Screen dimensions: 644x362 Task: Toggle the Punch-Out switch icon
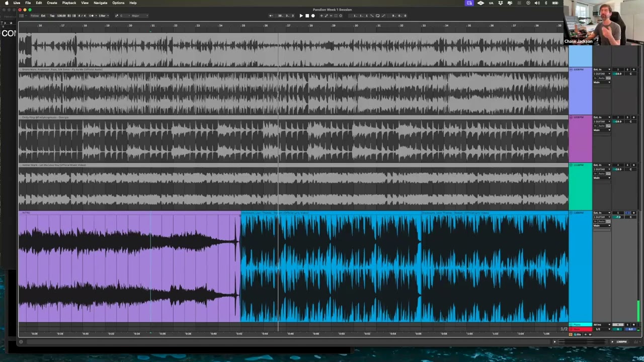383,16
